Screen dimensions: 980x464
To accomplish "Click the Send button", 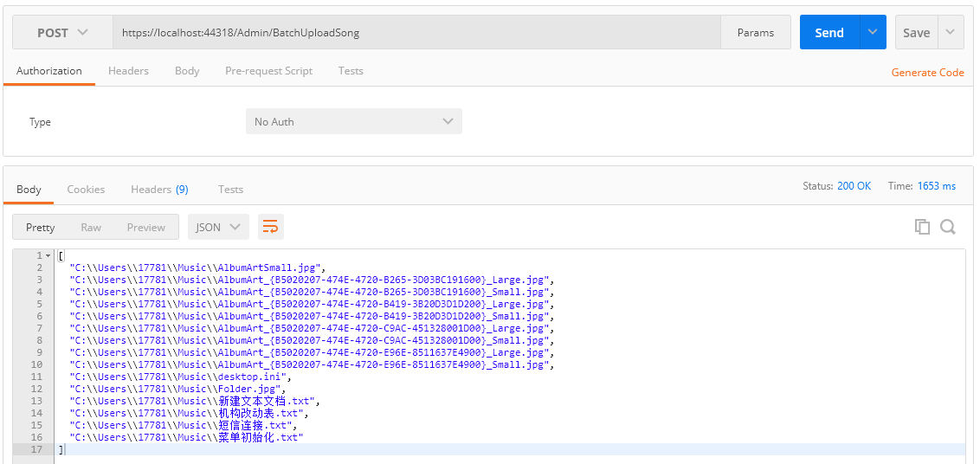I will pyautogui.click(x=828, y=32).
